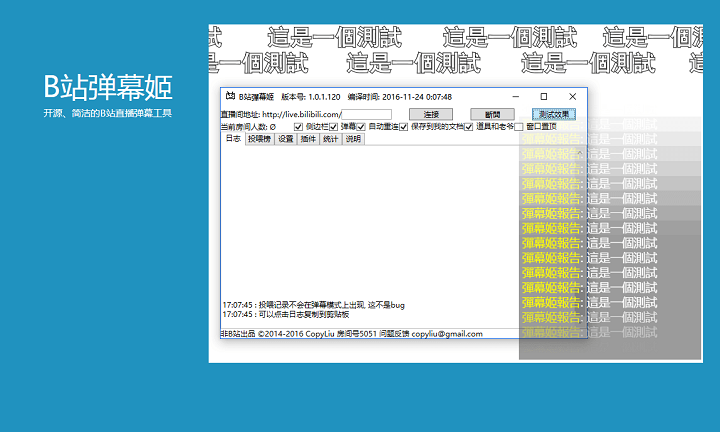The width and height of the screenshot is (720, 432).
Task: Click the 连接 connect button
Action: coord(431,114)
